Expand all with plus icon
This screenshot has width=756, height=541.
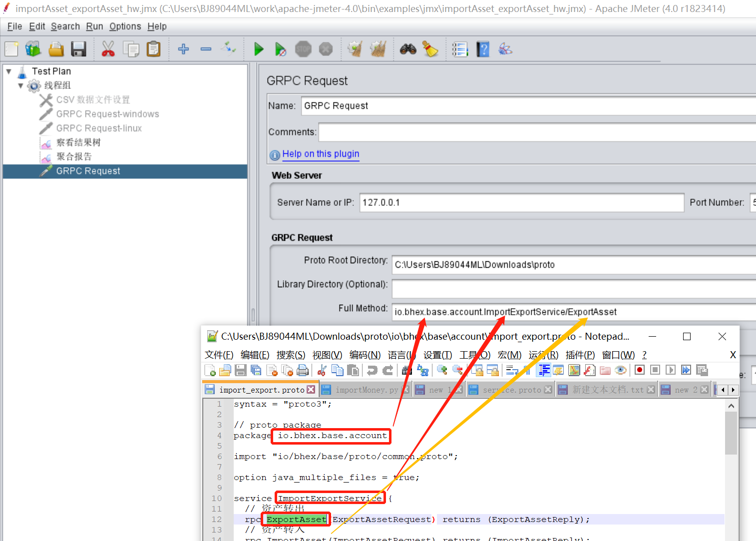pyautogui.click(x=183, y=49)
